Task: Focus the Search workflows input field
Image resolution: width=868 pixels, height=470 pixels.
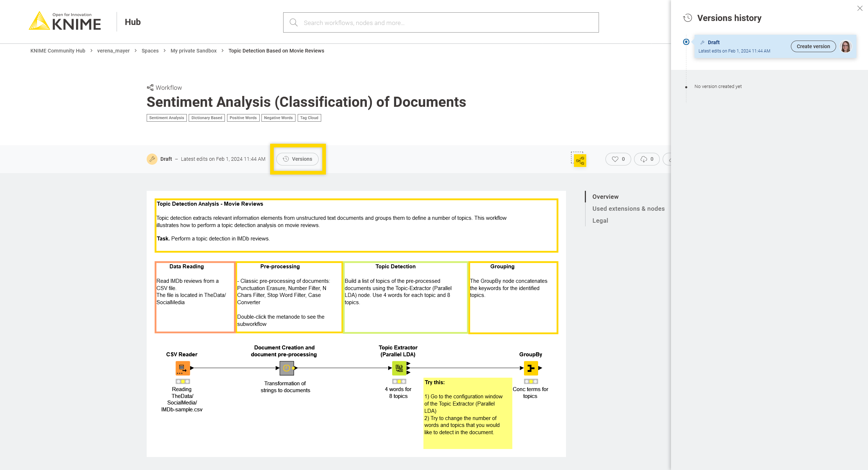Action: [x=441, y=23]
